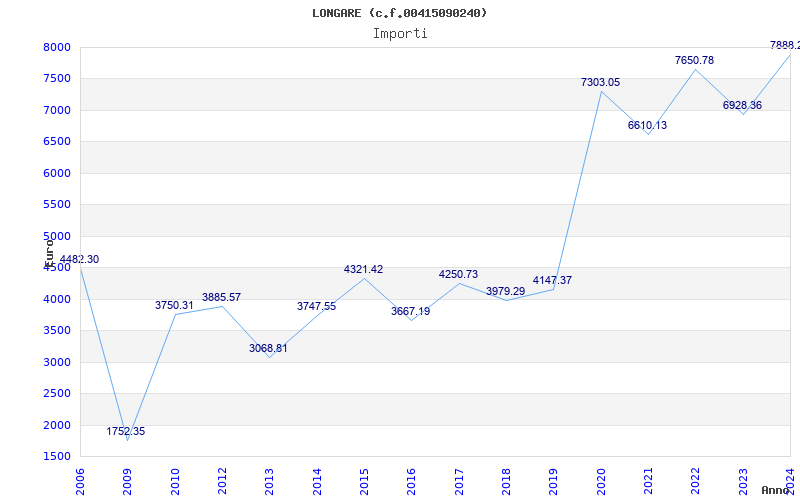Viewport: 800px width, 500px height.
Task: Click x-axis year 2018
Action: 506,481
